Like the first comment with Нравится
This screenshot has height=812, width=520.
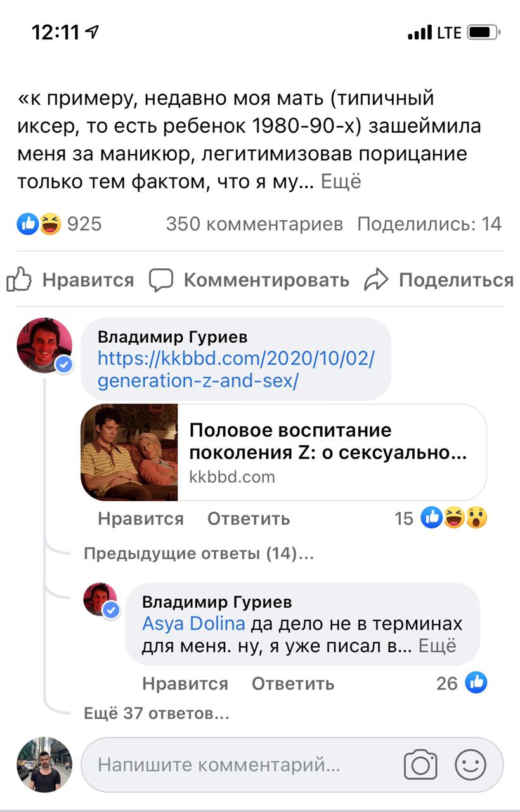pyautogui.click(x=140, y=518)
